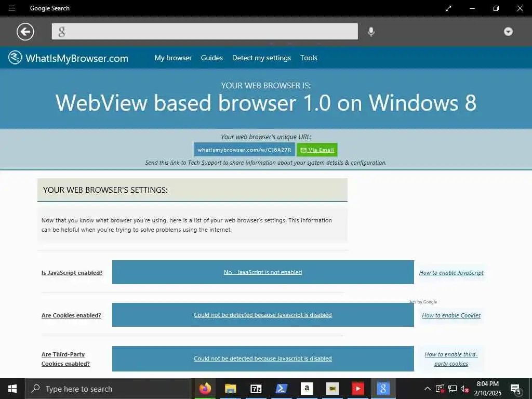Open PowerShell from the taskbar
532x399 pixels.
(x=281, y=389)
